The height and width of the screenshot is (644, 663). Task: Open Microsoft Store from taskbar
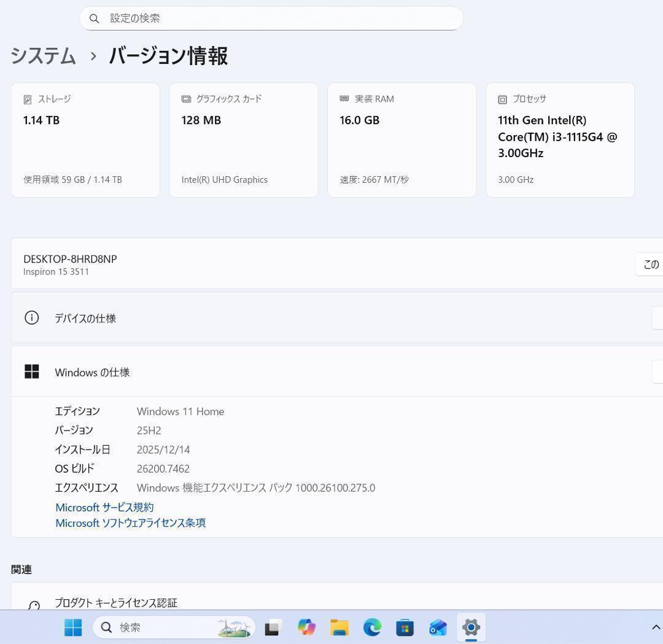pos(404,627)
